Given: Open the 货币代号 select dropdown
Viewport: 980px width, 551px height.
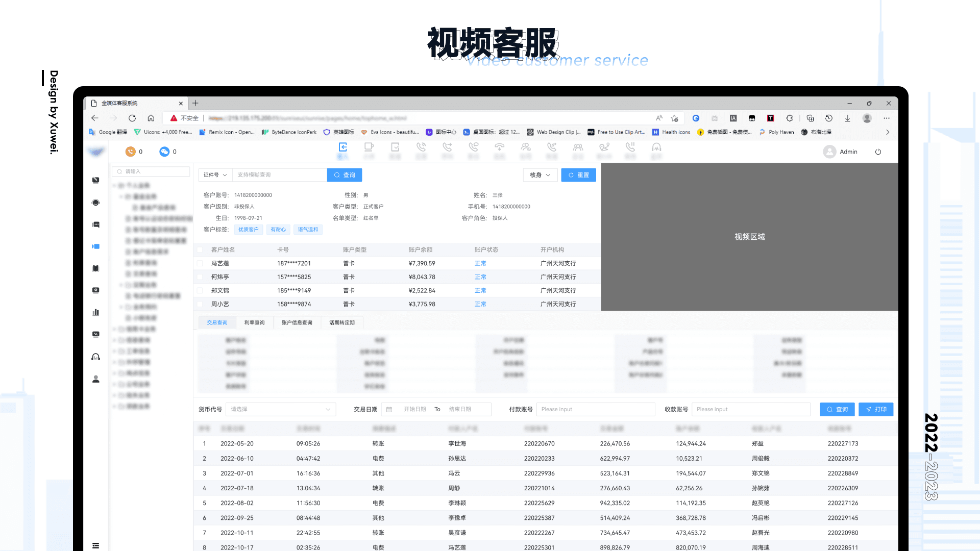Looking at the screenshot, I should (x=280, y=409).
